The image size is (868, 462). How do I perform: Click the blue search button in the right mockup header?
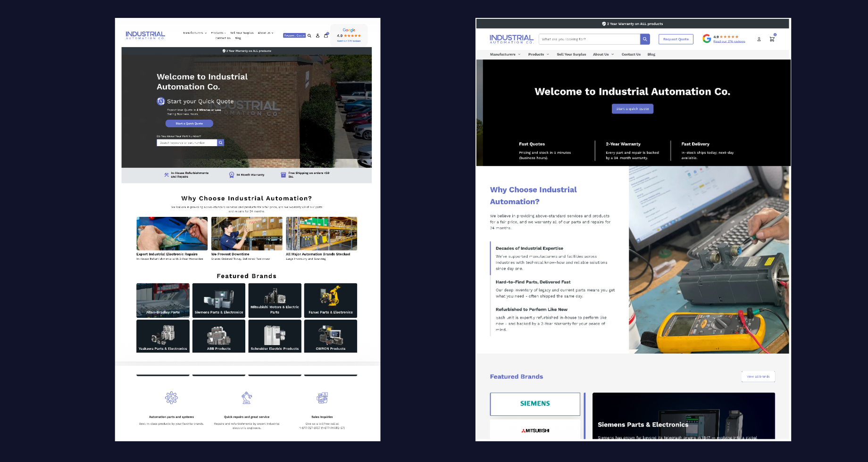pos(645,39)
